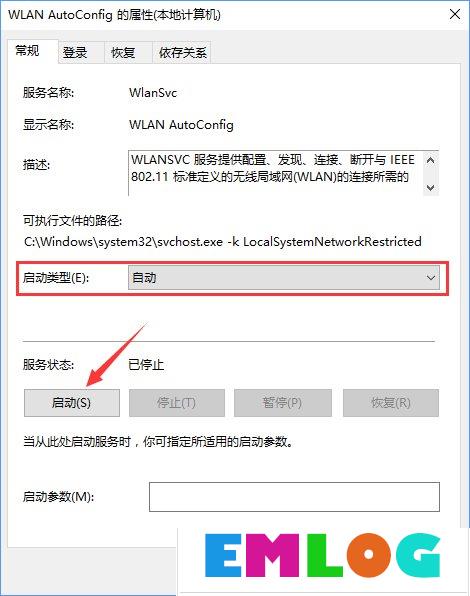Click the greyed 暂停(P) button

point(282,403)
